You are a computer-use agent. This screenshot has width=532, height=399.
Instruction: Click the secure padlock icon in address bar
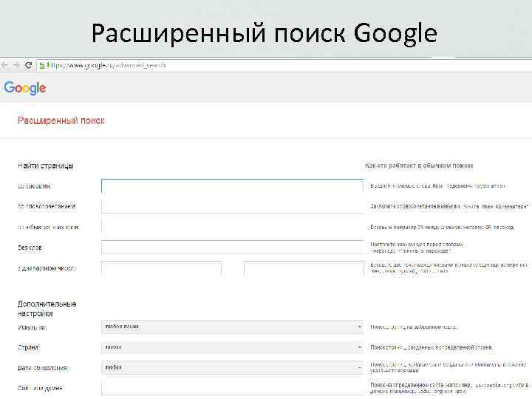pyautogui.click(x=41, y=66)
